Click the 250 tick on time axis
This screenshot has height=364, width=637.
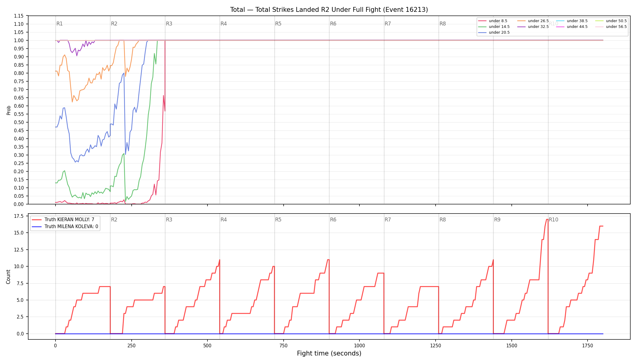pyautogui.click(x=131, y=345)
